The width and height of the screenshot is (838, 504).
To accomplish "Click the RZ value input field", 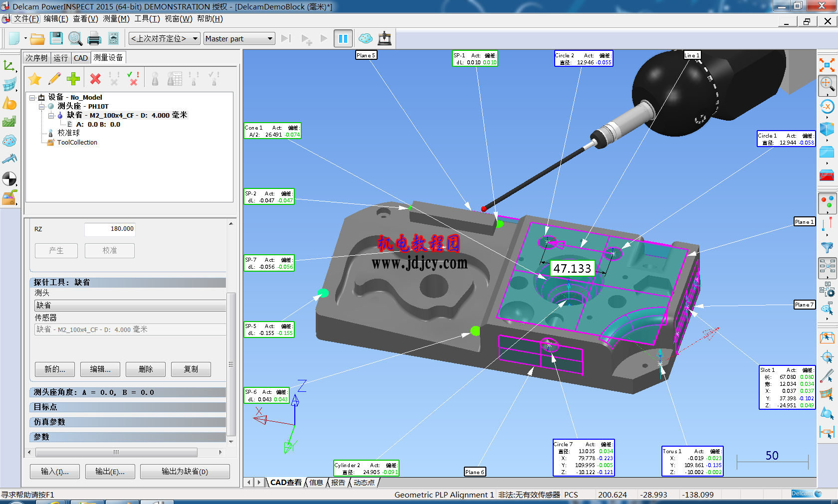I will pos(110,229).
